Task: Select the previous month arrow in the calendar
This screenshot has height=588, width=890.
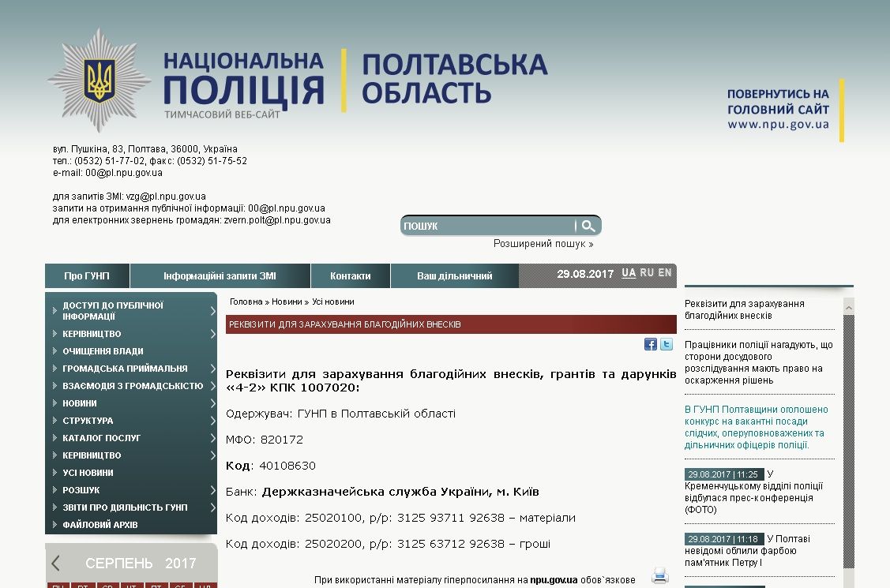Action: point(55,564)
